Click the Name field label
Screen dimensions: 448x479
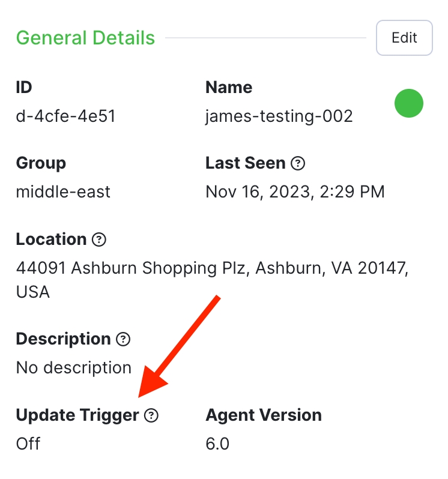click(229, 88)
